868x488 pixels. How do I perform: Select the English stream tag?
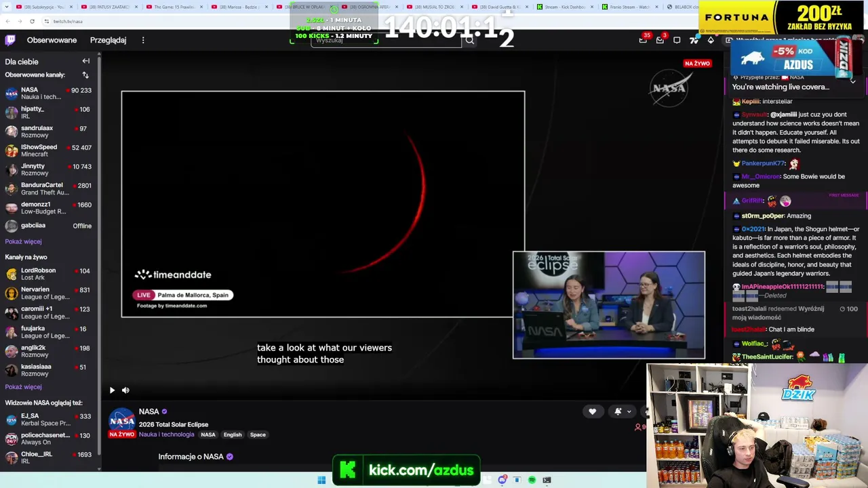pyautogui.click(x=233, y=434)
